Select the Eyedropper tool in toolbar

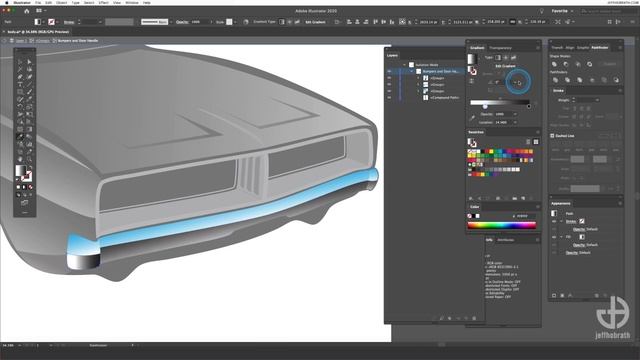(20, 137)
